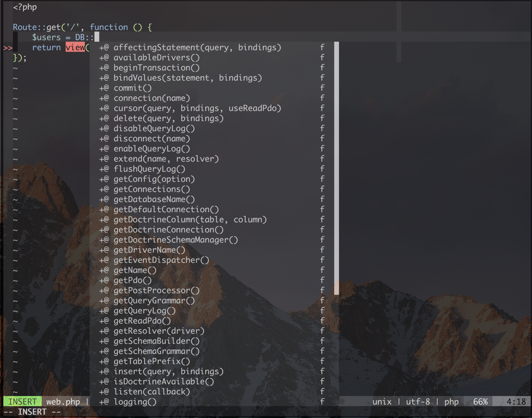Image resolution: width=532 pixels, height=418 pixels.
Task: Place cursor on $users variable
Action: (x=46, y=37)
